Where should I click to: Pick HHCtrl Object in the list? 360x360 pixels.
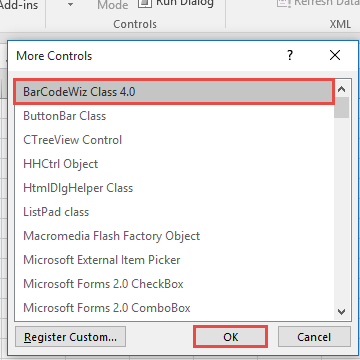(174, 164)
